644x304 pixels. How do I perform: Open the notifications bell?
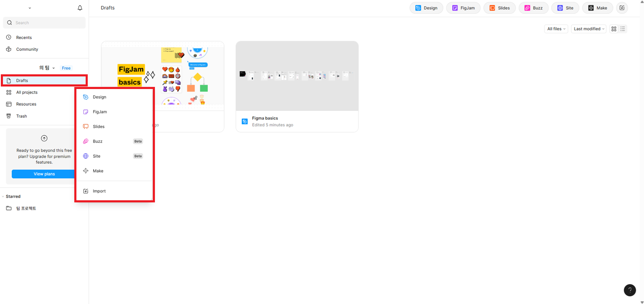click(80, 8)
